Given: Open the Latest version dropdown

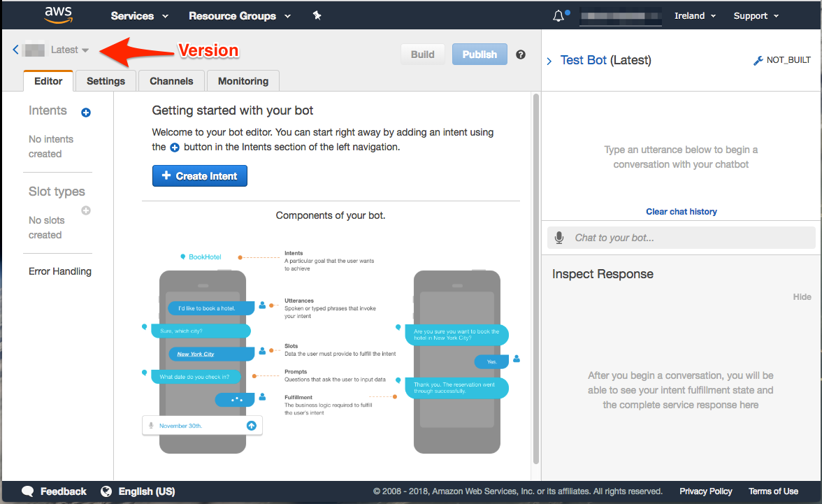Looking at the screenshot, I should (x=70, y=50).
